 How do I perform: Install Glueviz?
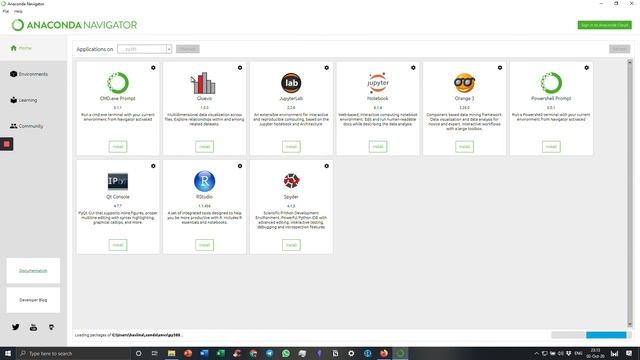click(x=204, y=147)
